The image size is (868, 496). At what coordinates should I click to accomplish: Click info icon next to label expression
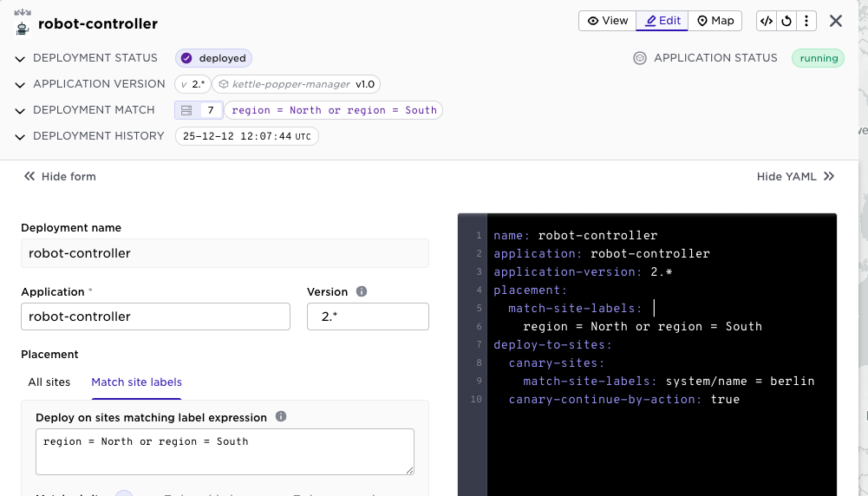[x=281, y=416]
